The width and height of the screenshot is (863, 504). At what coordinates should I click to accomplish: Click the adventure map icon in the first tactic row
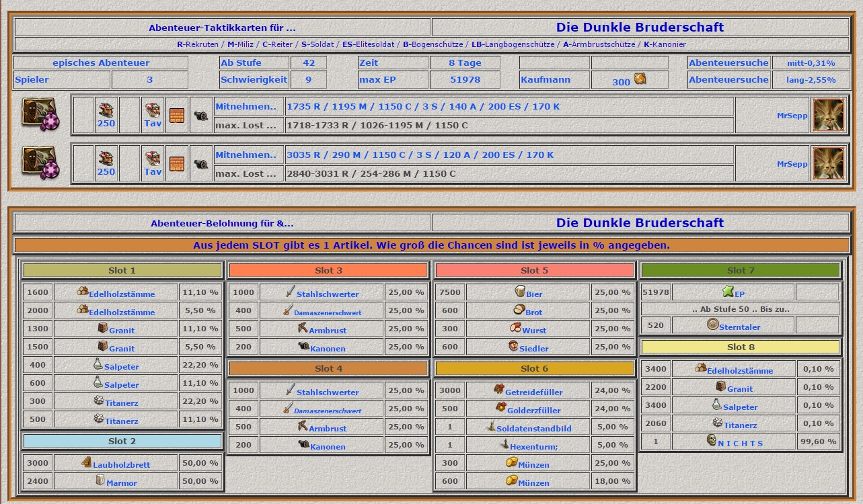coord(40,114)
